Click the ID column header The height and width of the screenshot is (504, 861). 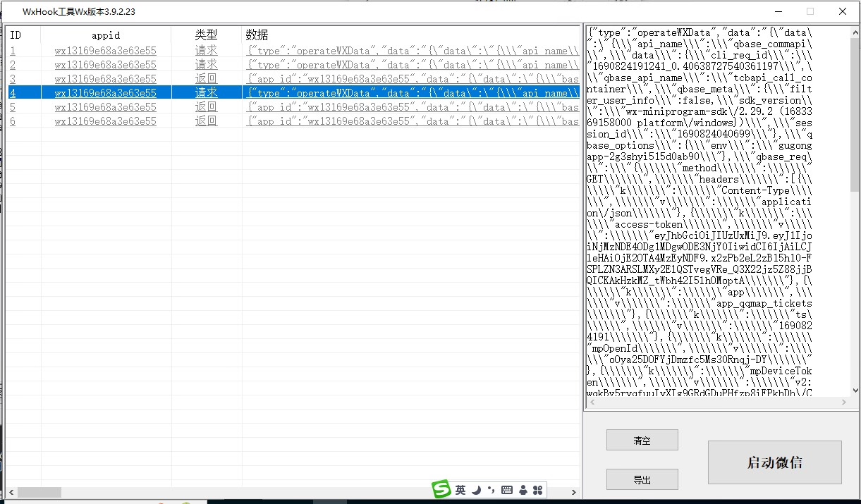click(24, 35)
